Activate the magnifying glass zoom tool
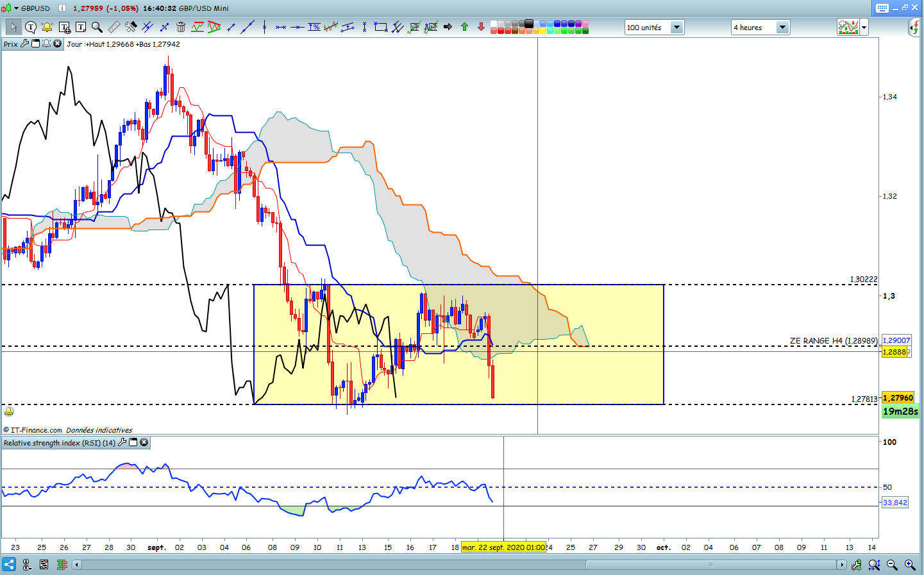Viewport: 924px width, 575px height. pos(97,27)
